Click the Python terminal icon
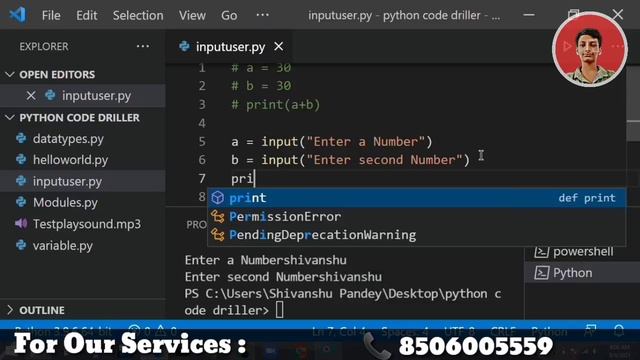The height and width of the screenshot is (360, 640). [x=542, y=273]
